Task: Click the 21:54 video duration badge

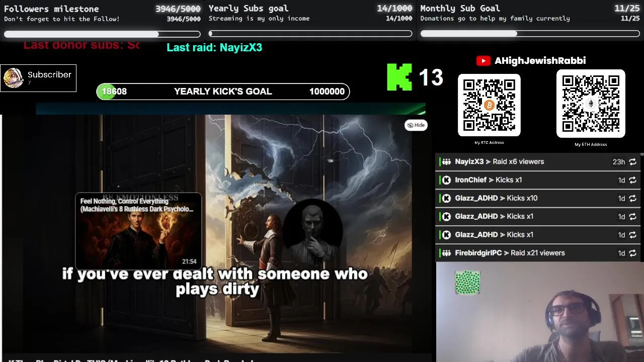Action: (189, 261)
